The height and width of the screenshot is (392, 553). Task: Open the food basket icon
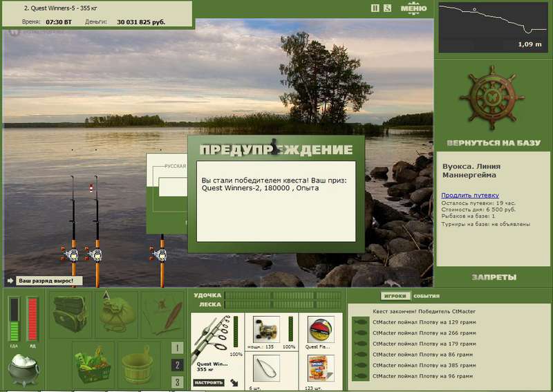click(93, 364)
